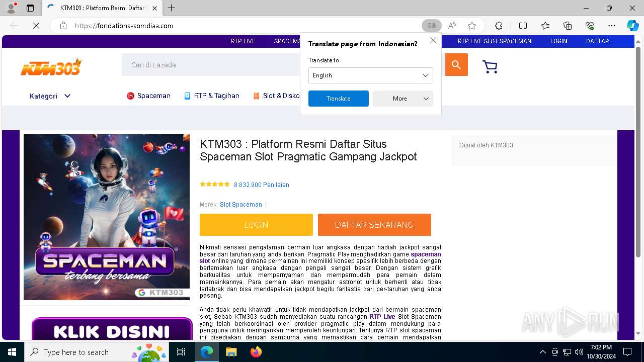Open the translate icon in address bar
644x362 pixels.
[431, 26]
